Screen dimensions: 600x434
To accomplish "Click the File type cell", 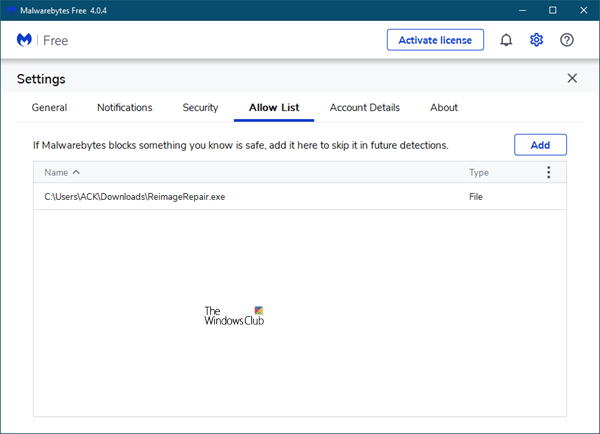I will pos(476,197).
